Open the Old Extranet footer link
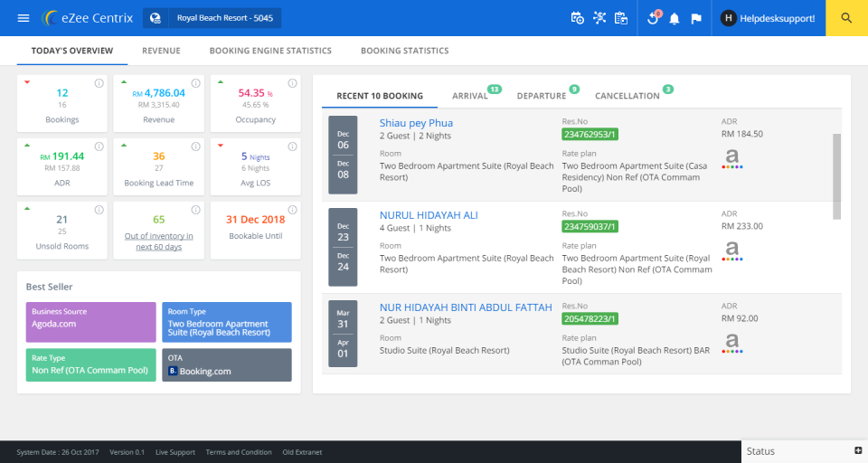The height and width of the screenshot is (463, 868). 302,452
